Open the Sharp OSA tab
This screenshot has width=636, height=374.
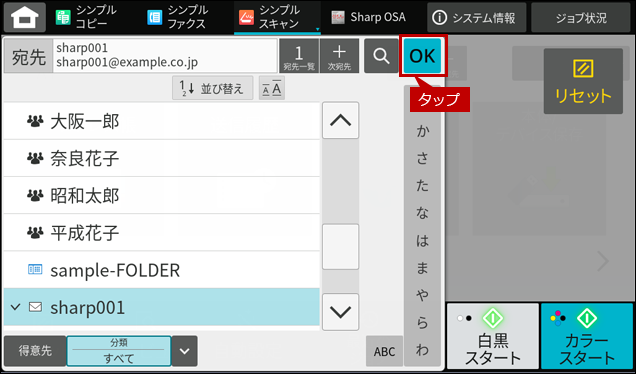click(369, 17)
